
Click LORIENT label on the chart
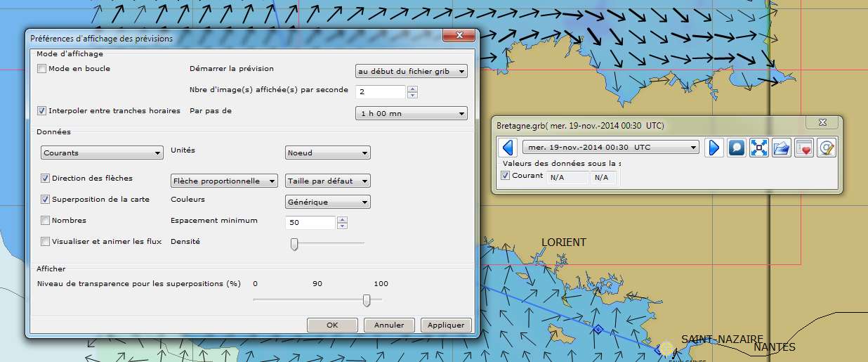pos(563,243)
